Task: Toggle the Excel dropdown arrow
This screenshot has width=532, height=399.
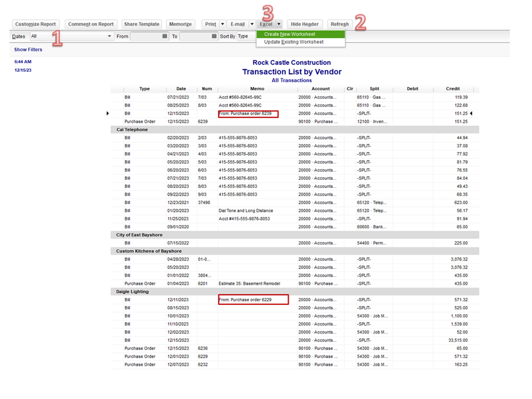Action: 279,24
